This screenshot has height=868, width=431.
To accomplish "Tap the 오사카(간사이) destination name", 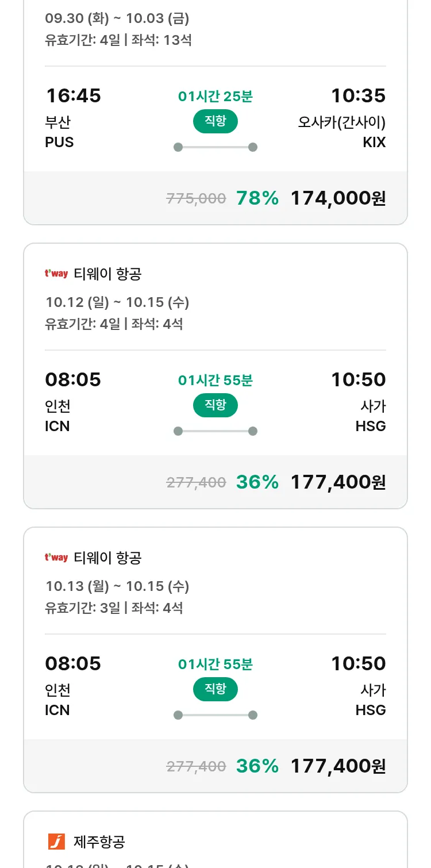I will point(341,122).
